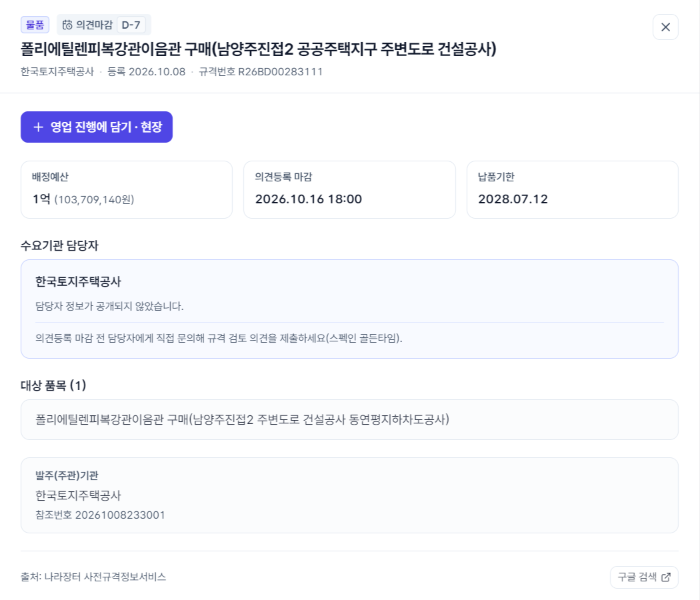Click registration date 등록 2026.10.08
Screen dimensions: 700x600
tap(147, 72)
